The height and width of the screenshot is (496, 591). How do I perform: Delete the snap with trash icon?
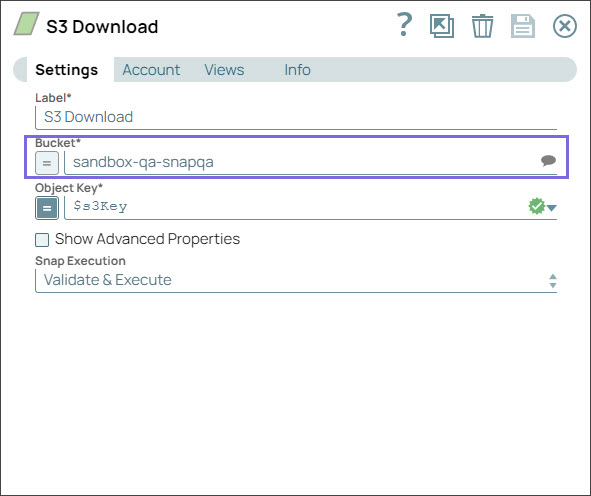point(482,26)
